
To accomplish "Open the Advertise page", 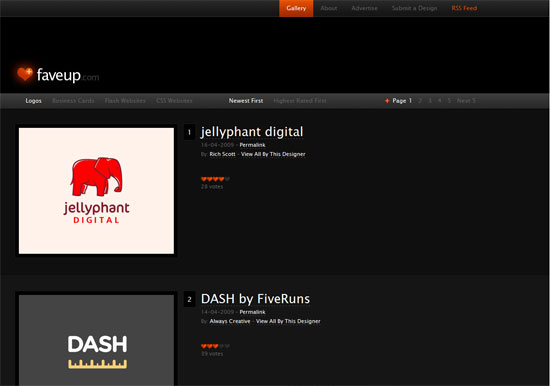I will 364,8.
